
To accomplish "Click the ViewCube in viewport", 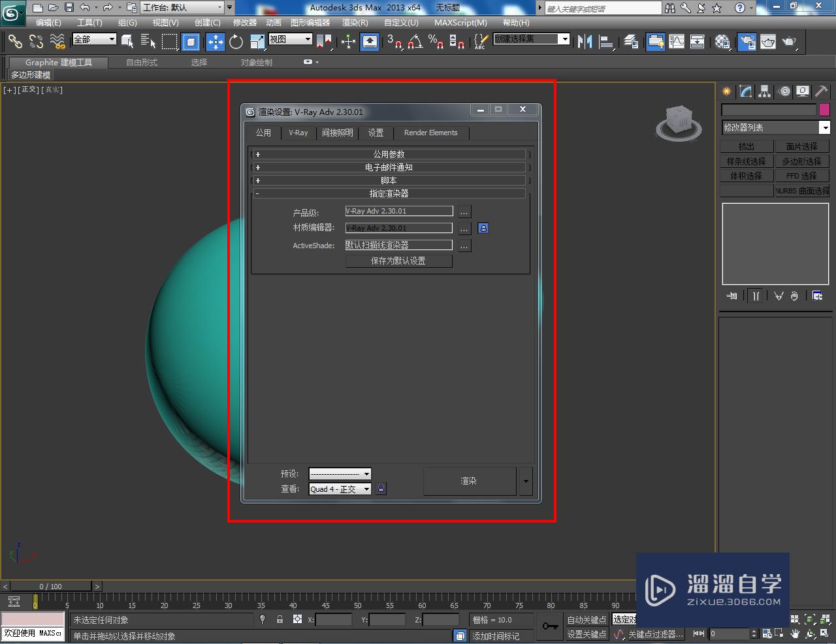I will [x=679, y=122].
